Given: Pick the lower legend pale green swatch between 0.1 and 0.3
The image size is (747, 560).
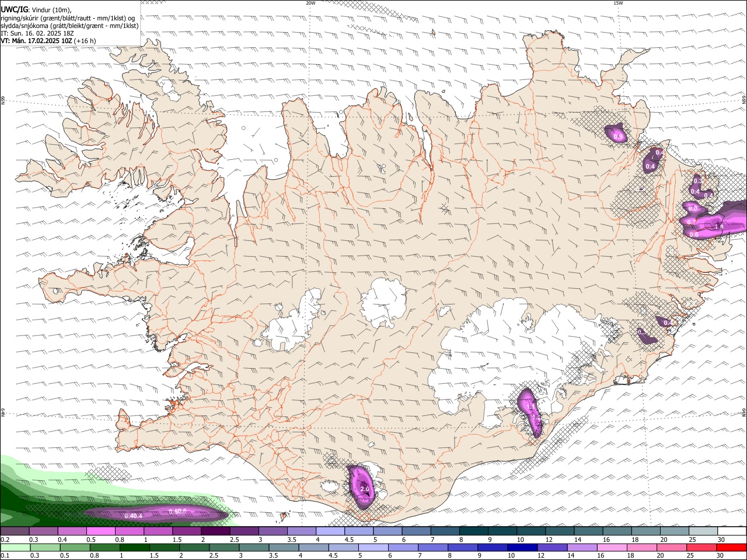Looking at the screenshot, I should (15, 547).
